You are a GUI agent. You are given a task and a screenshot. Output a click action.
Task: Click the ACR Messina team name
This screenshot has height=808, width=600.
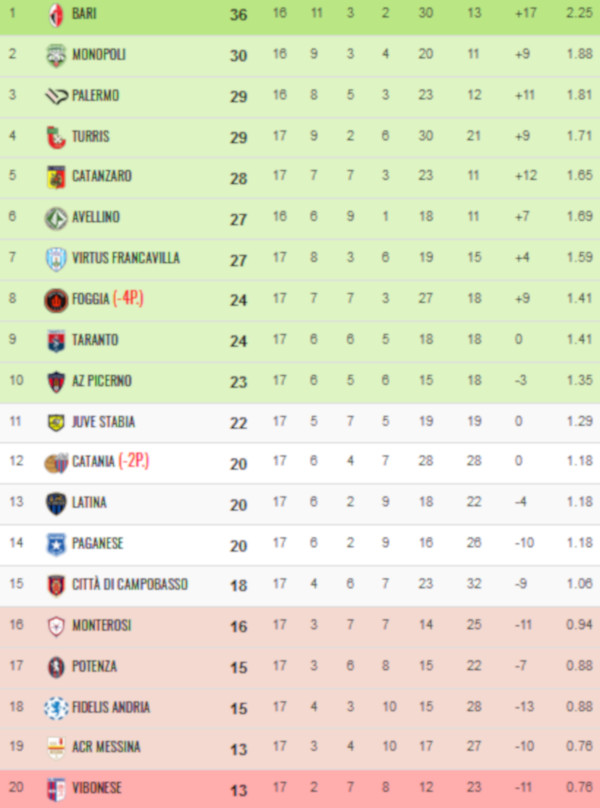106,747
